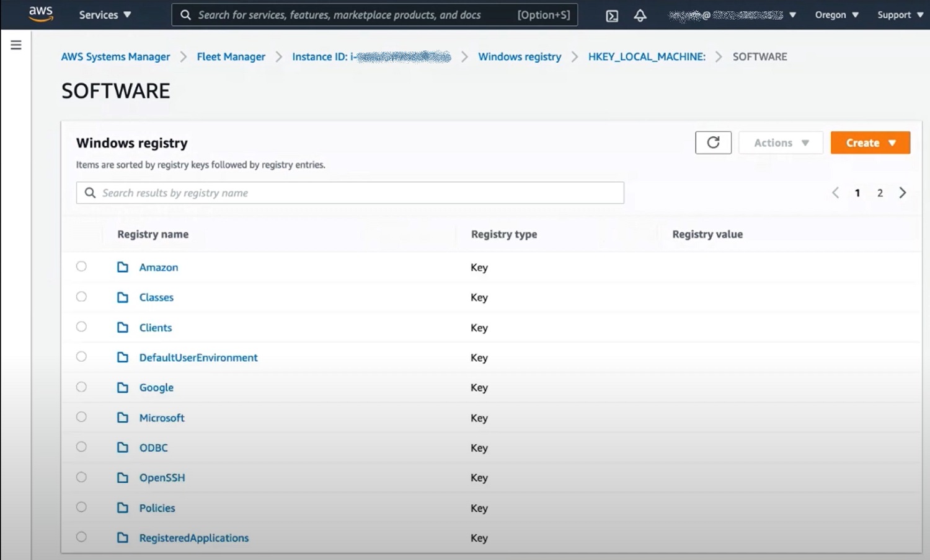Open the RegisteredApplications registry key

point(194,538)
